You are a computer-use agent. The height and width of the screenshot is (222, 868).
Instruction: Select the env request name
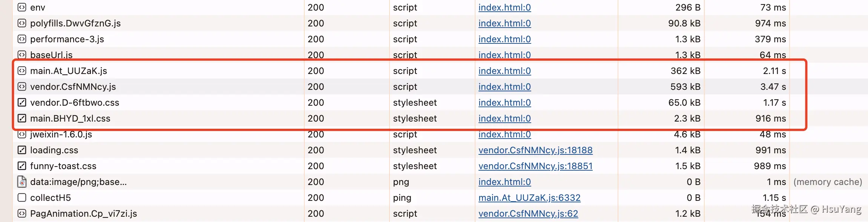click(x=38, y=7)
